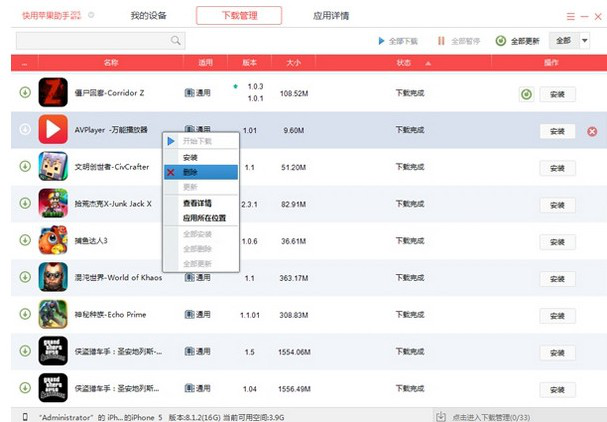607x422 pixels.
Task: Select the 混沌世界-World of Khaos row name
Action: [x=118, y=278]
